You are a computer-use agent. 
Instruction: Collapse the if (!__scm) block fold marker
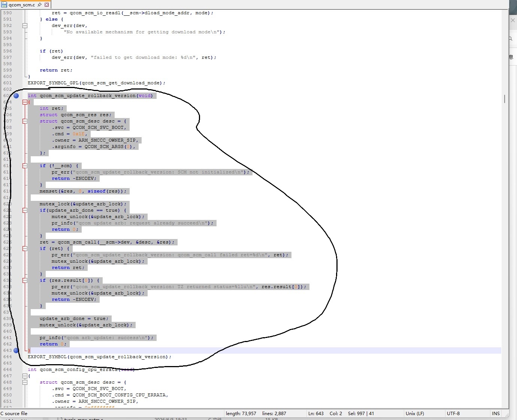point(25,166)
